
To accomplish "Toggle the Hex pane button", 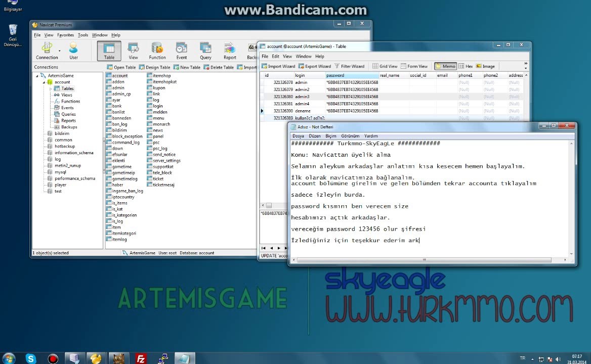I will pyautogui.click(x=466, y=66).
